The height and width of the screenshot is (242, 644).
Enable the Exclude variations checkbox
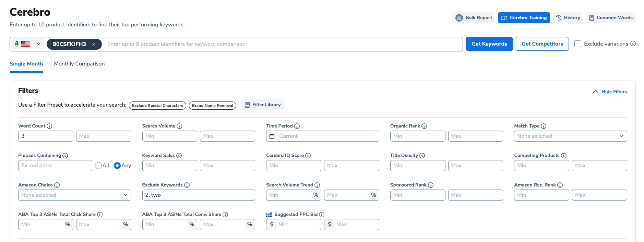578,44
